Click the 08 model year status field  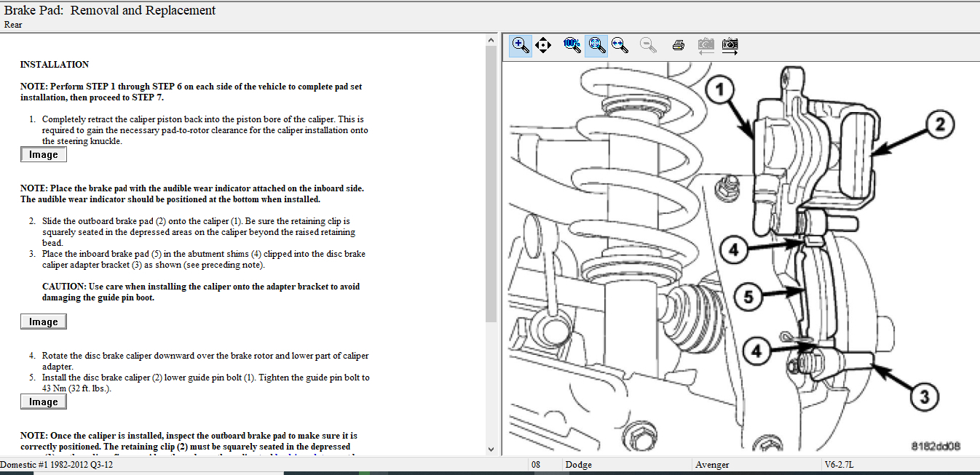click(x=536, y=465)
